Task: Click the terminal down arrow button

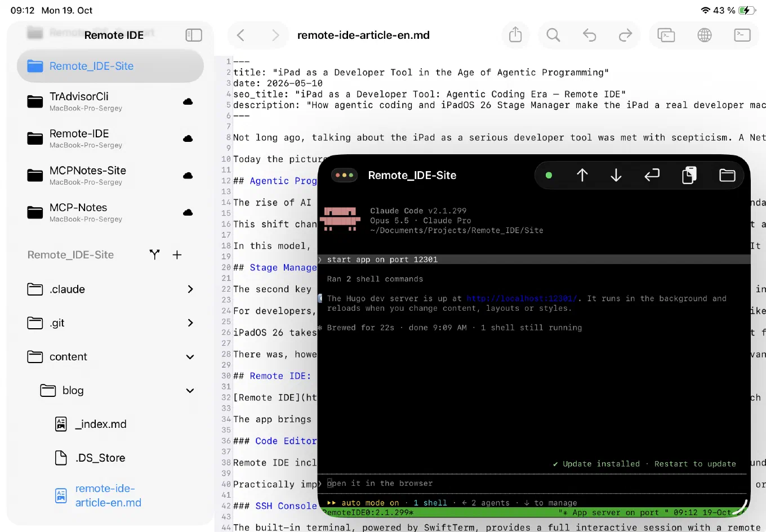Action: click(616, 175)
